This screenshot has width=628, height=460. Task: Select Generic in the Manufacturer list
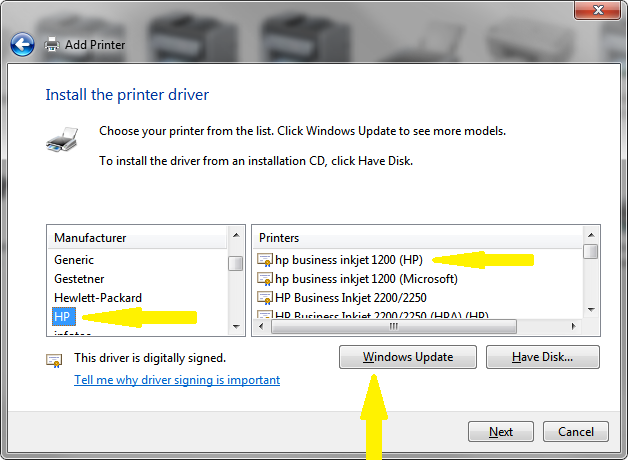(74, 260)
